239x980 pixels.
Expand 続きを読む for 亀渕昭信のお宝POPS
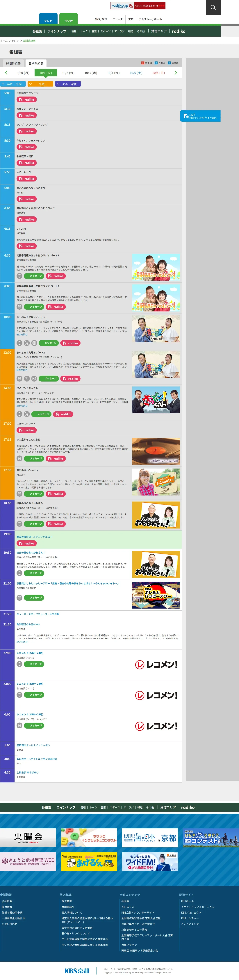pos(22,642)
